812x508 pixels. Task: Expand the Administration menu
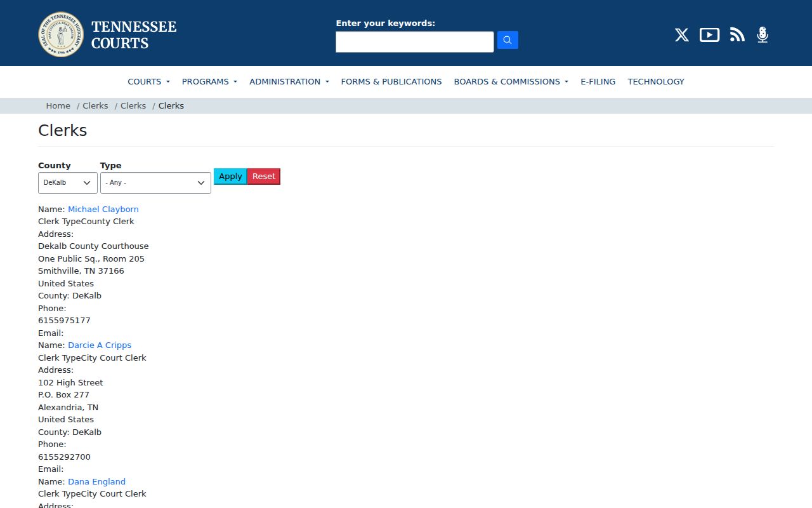(x=289, y=81)
